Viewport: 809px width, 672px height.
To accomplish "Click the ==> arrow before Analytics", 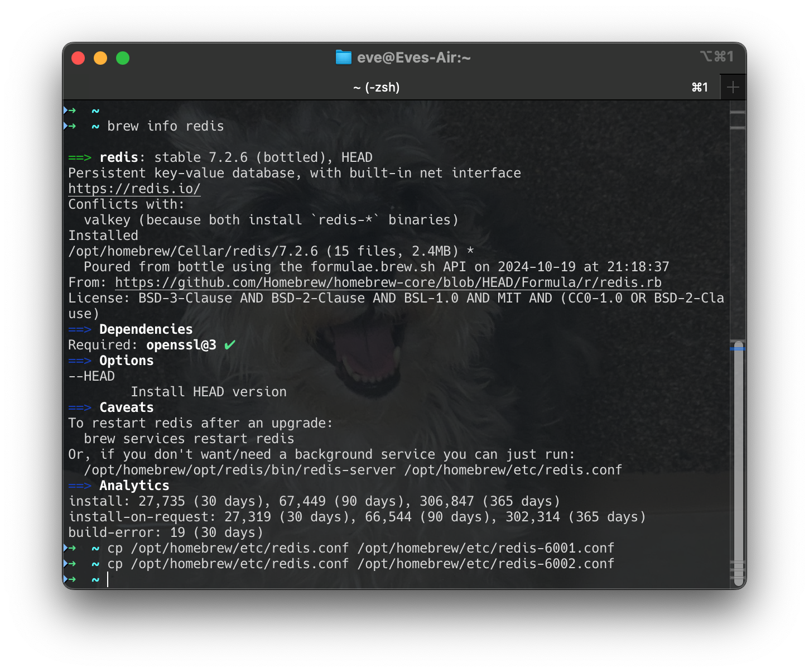I will click(x=80, y=486).
